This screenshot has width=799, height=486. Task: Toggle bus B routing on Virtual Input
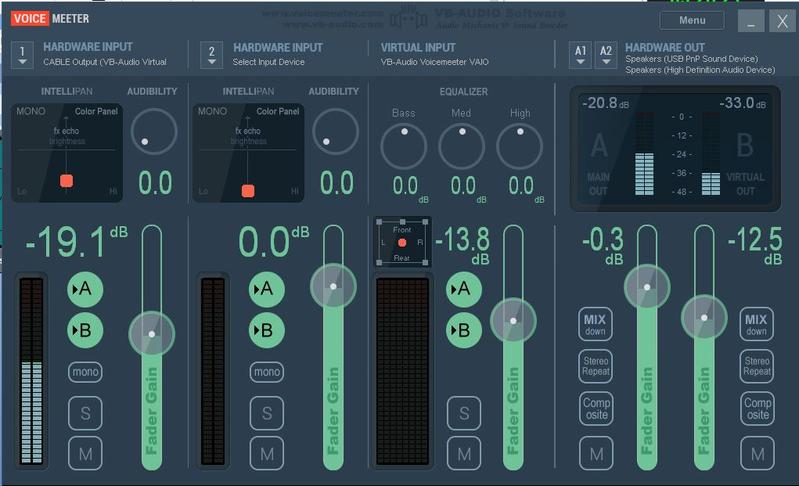(x=464, y=330)
